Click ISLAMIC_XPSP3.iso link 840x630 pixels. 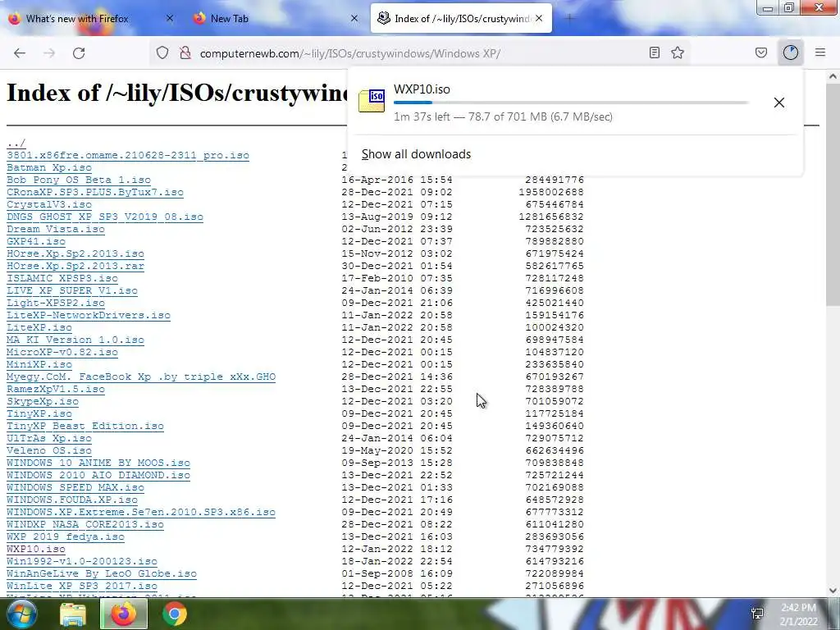coord(62,279)
